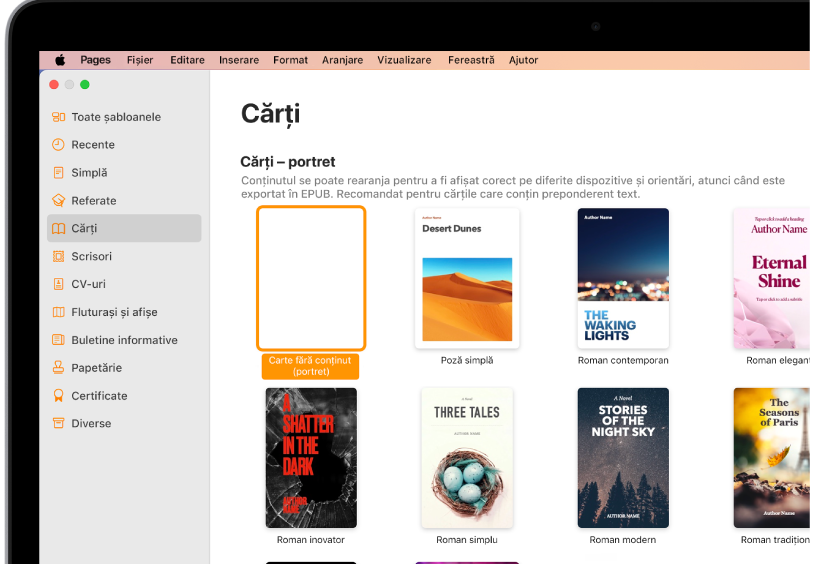Open the Aranjare menu
Screen dimensions: 814x564
coord(342,60)
